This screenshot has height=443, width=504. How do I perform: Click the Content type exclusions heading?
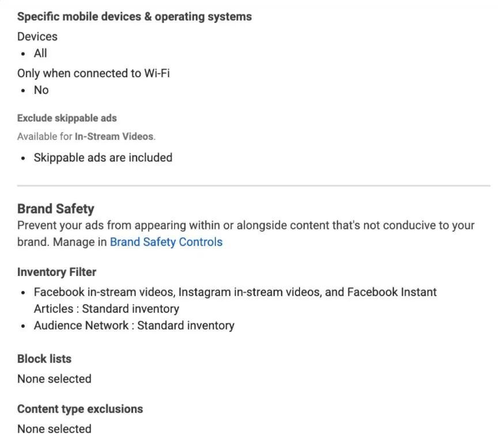[x=80, y=409]
